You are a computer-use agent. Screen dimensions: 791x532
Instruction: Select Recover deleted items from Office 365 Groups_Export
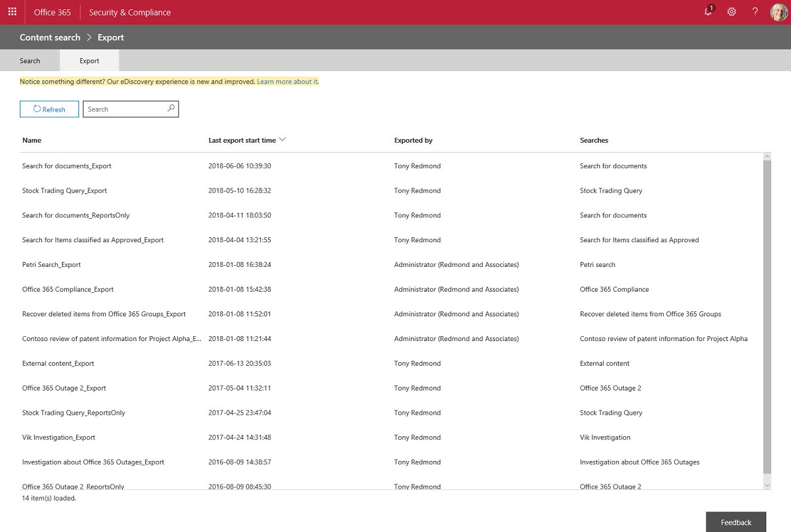point(391,314)
